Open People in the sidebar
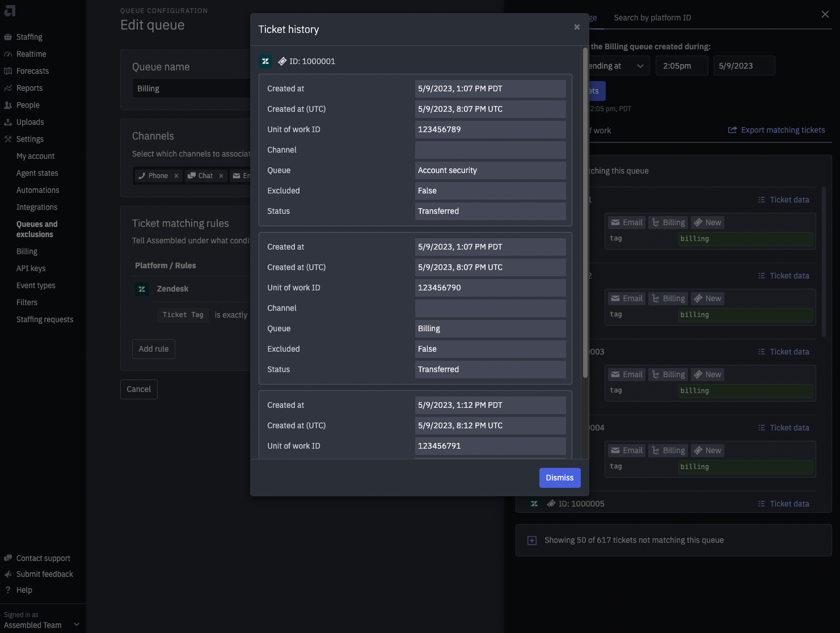 [x=28, y=105]
